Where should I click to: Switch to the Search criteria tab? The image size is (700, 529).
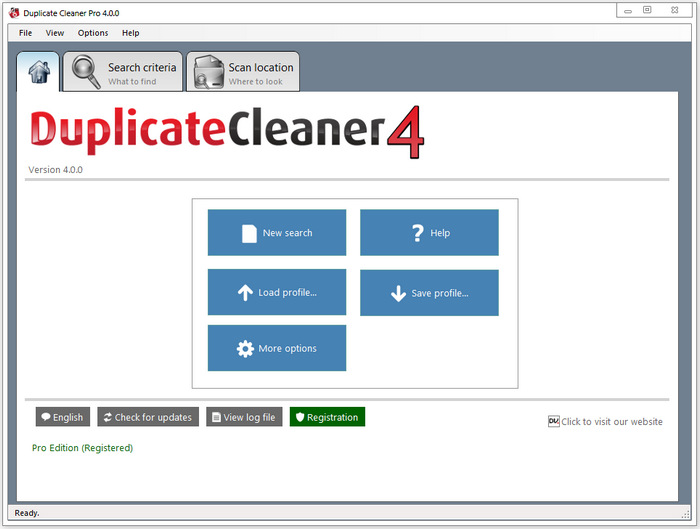123,72
